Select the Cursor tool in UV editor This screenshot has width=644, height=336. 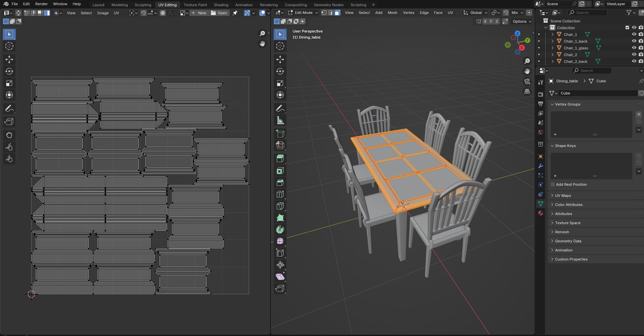pyautogui.click(x=9, y=46)
